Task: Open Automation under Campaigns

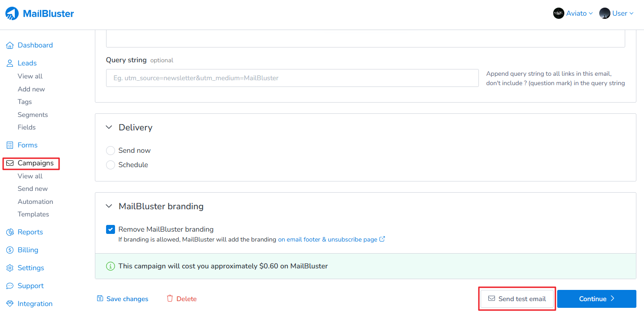Action: pos(35,202)
